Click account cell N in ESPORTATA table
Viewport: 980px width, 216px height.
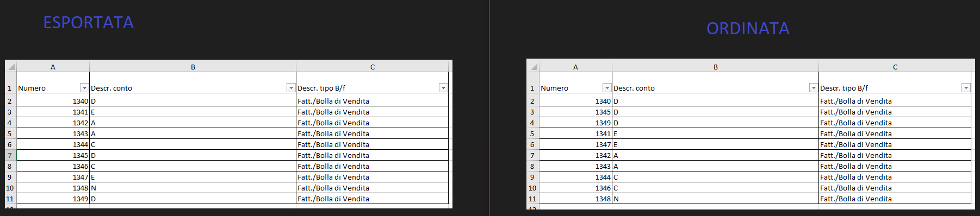193,188
